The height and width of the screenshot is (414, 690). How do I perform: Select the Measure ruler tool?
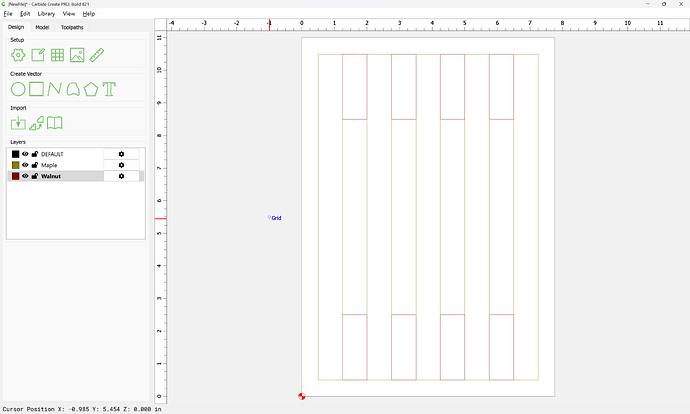point(97,56)
